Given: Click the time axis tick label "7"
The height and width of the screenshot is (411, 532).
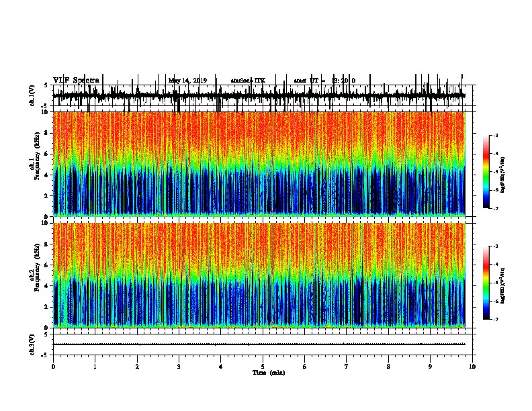Looking at the screenshot, I should click(347, 367).
